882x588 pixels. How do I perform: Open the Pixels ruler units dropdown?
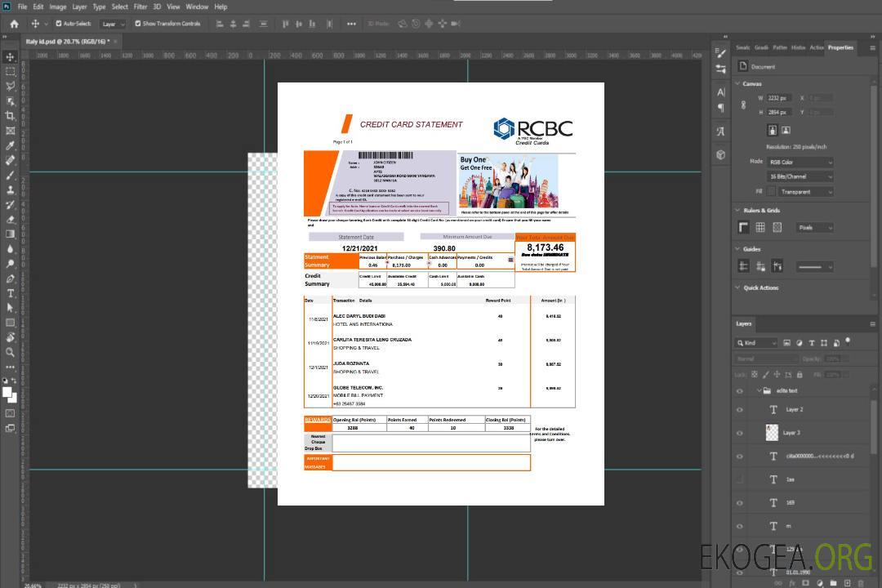coord(815,227)
